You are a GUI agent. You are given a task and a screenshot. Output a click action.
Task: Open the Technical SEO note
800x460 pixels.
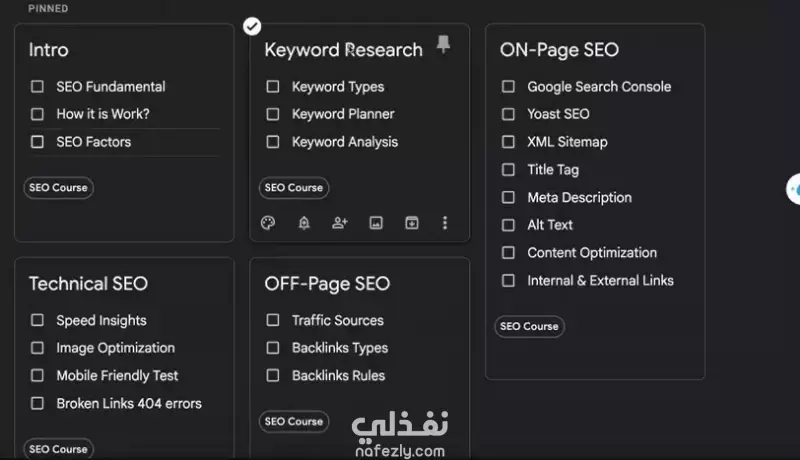pyautogui.click(x=88, y=284)
